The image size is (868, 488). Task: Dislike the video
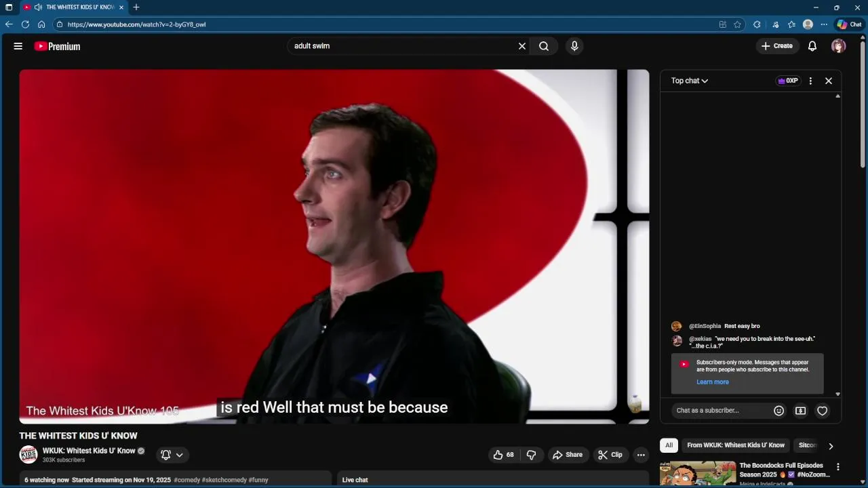coord(531,455)
